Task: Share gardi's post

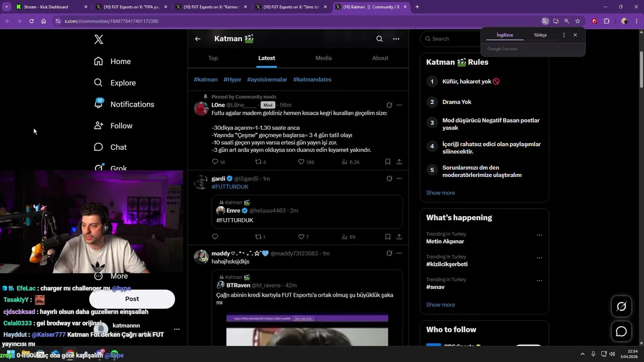Action: [399, 237]
